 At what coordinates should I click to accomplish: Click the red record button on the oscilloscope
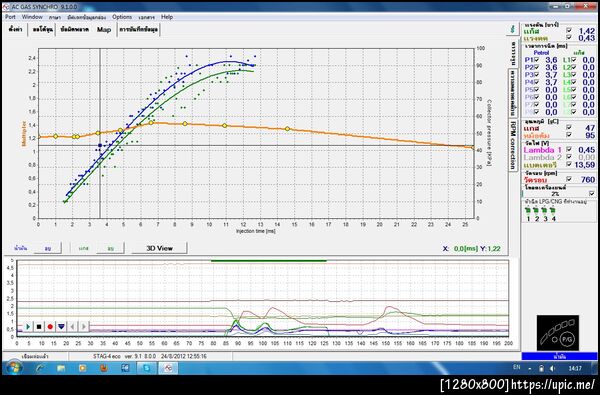pos(50,327)
